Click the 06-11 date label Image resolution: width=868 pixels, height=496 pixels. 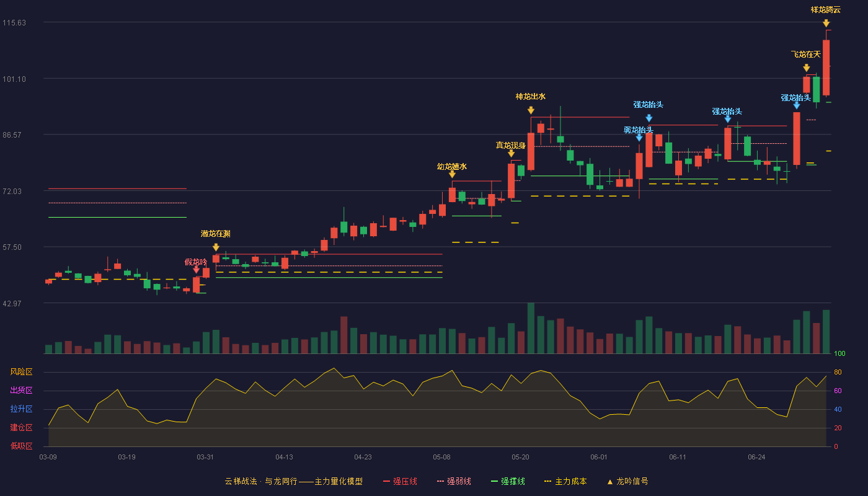[x=678, y=457]
